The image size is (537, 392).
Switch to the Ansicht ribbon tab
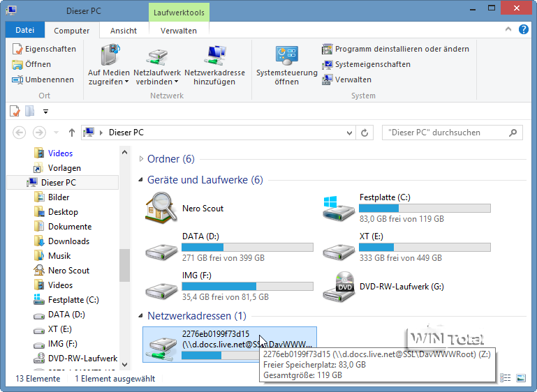tap(124, 31)
